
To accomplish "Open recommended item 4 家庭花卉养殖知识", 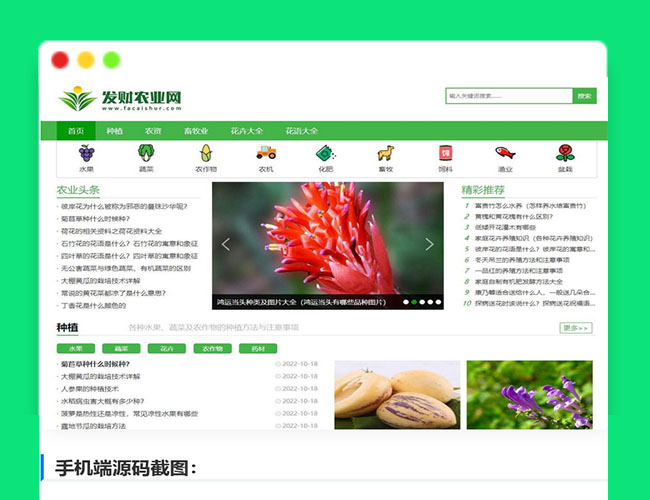I will click(534, 238).
